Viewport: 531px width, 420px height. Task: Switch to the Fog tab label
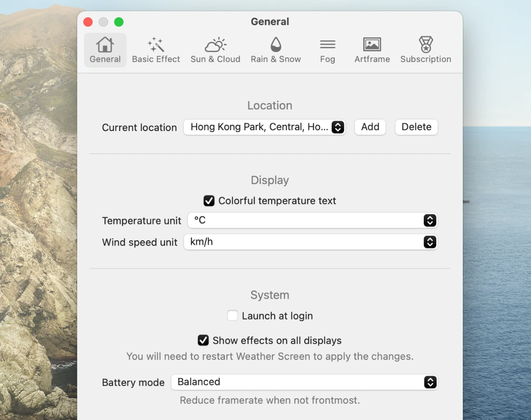pyautogui.click(x=327, y=59)
